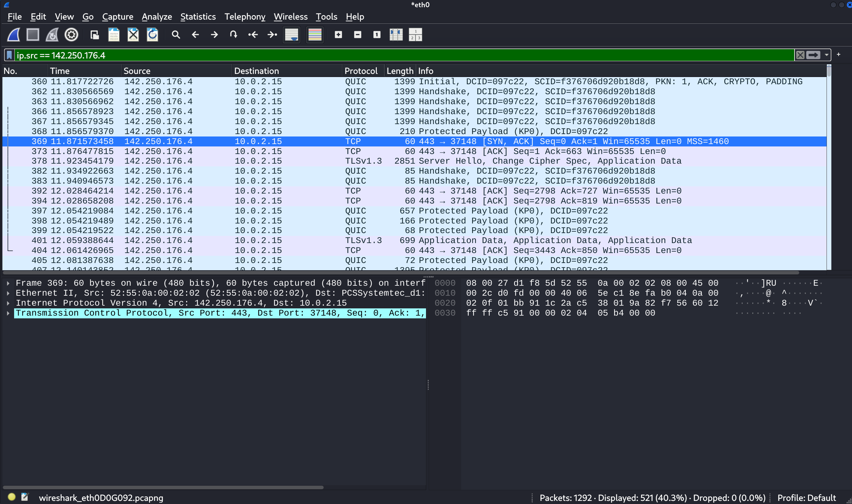Screen dimensions: 852x504
Task: Click wireshark_eth0D0G092.pcapng status bar file name
Action: pos(101,498)
